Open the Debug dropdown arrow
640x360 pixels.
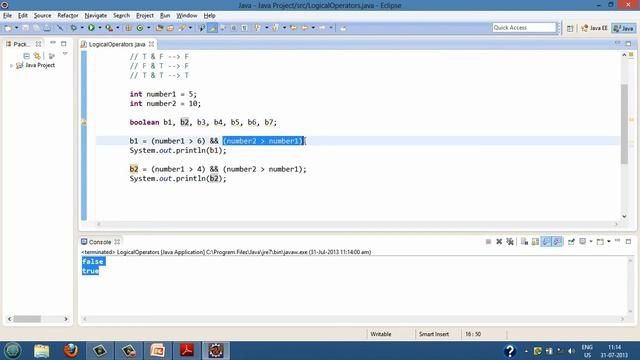pyautogui.click(x=82, y=28)
